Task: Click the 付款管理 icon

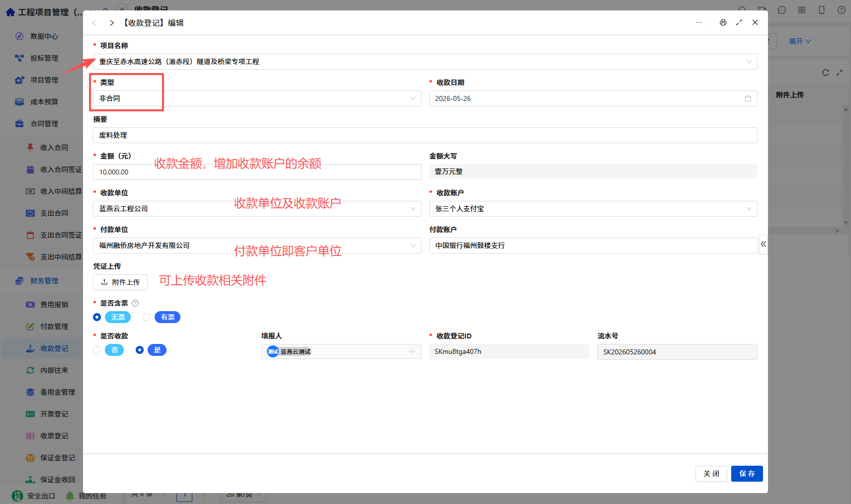Action: (x=30, y=327)
